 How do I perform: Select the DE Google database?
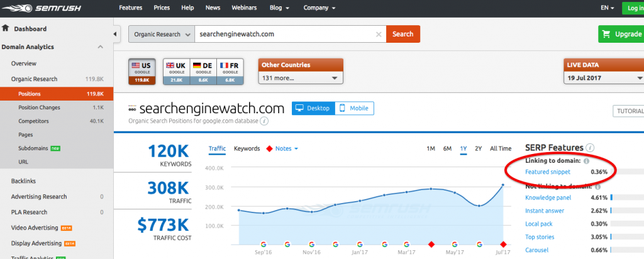click(203, 72)
